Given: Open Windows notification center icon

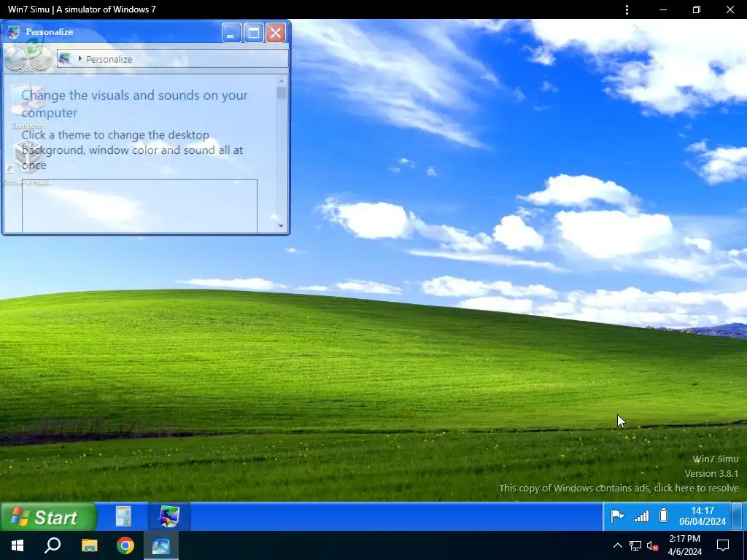Looking at the screenshot, I should (x=723, y=545).
